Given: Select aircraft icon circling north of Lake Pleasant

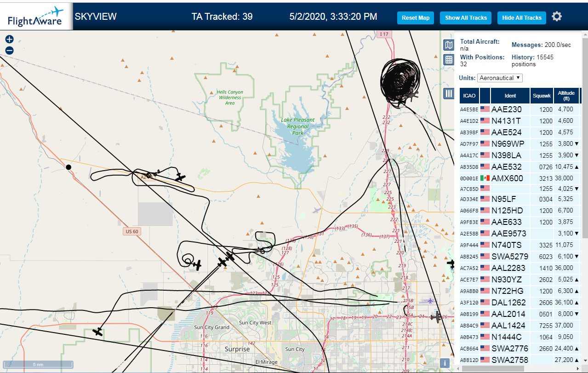Looking at the screenshot, I should [x=414, y=96].
